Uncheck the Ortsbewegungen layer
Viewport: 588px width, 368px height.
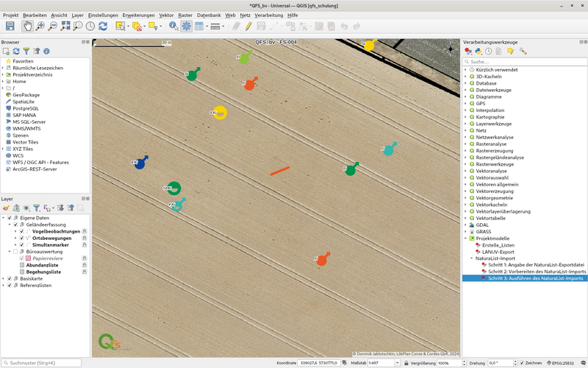pyautogui.click(x=21, y=238)
